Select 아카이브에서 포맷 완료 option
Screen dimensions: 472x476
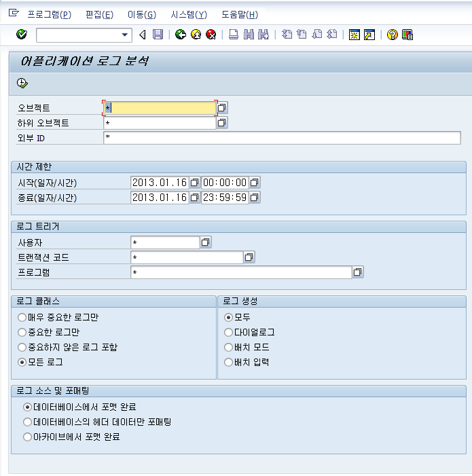click(27, 437)
